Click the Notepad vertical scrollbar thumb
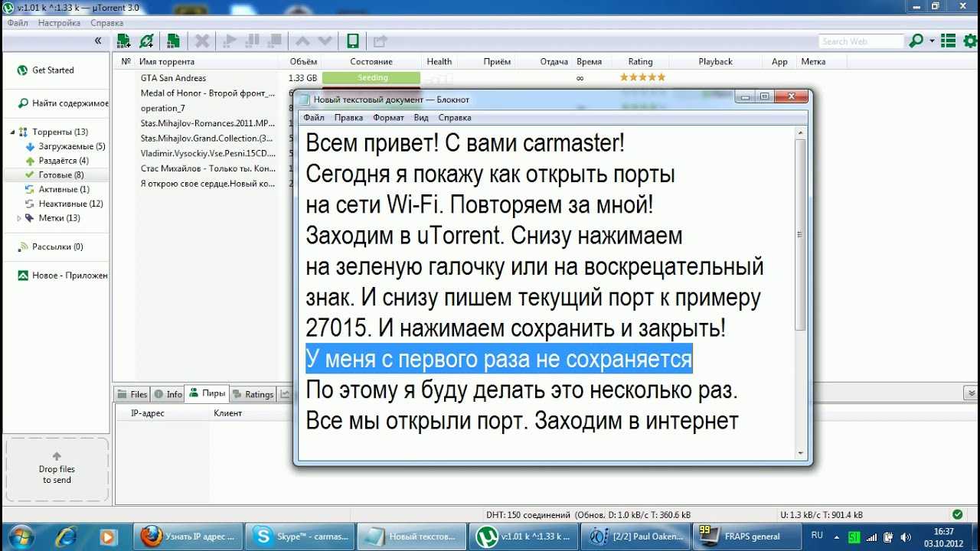 [x=801, y=235]
